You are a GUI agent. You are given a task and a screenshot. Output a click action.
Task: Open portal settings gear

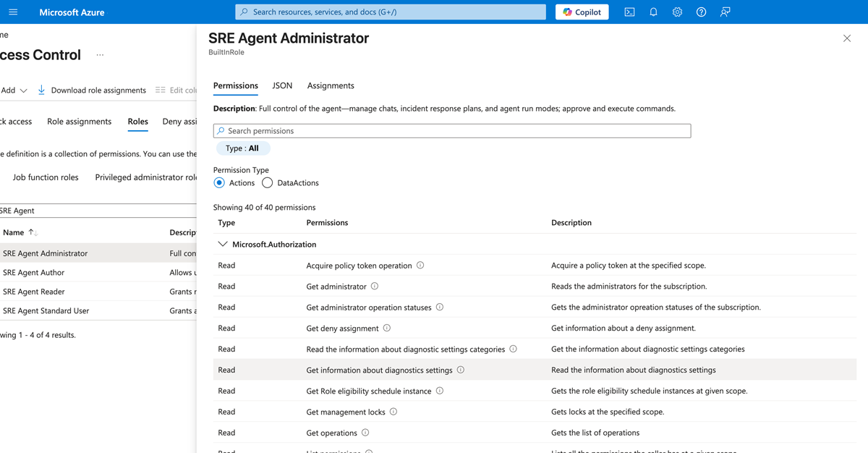point(677,12)
